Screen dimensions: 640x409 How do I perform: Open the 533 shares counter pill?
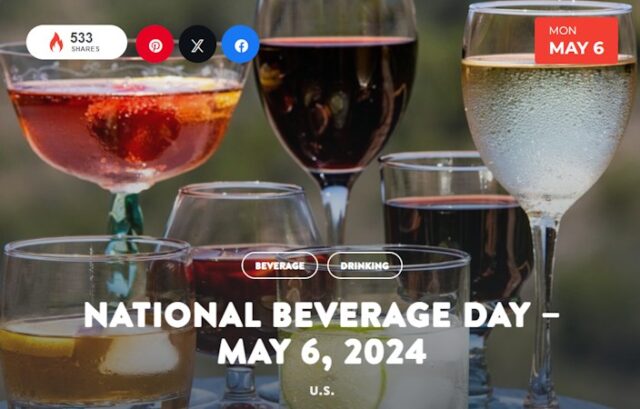coord(77,42)
